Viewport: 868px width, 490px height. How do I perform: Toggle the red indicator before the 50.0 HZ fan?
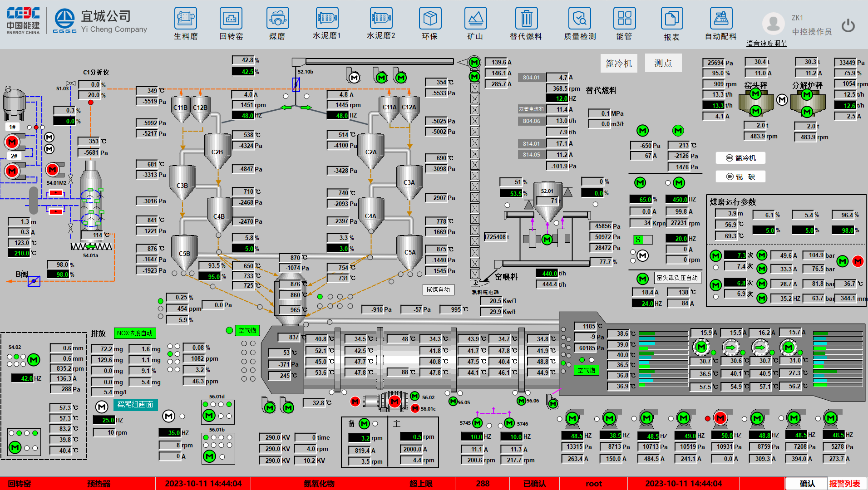(x=707, y=418)
